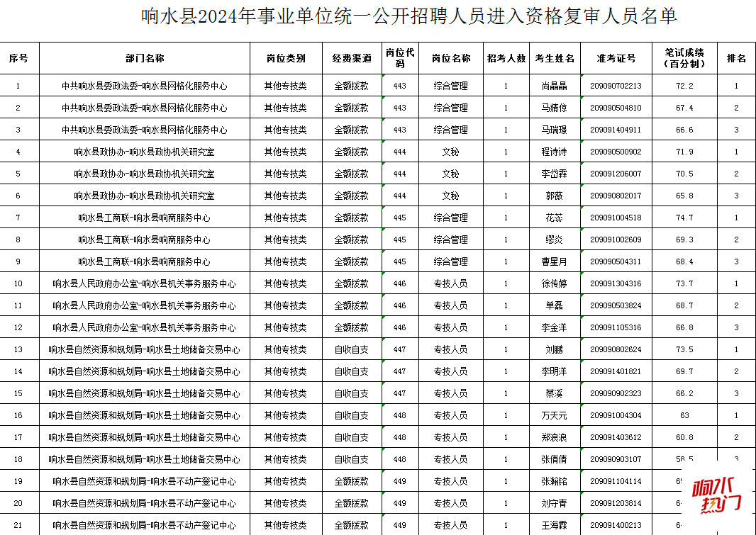756x535 pixels.
Task: Select the 排名 column header
Action: coord(737,58)
